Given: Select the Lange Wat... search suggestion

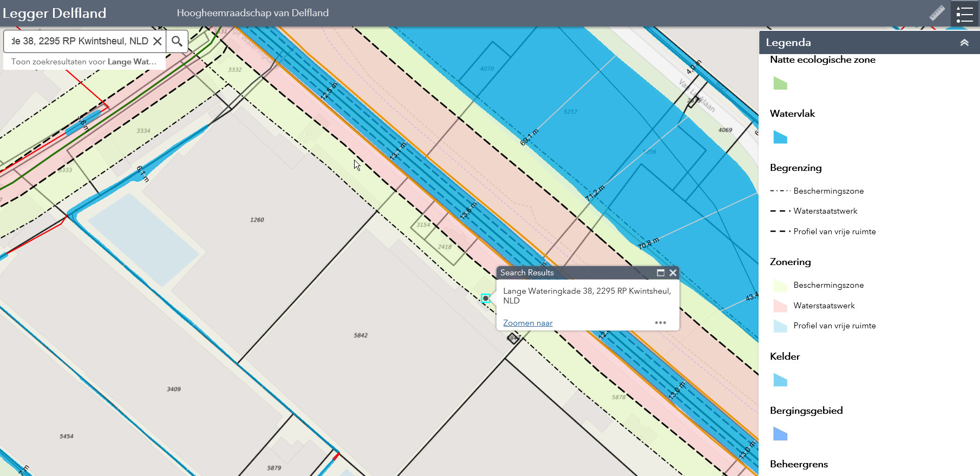Looking at the screenshot, I should (x=84, y=62).
